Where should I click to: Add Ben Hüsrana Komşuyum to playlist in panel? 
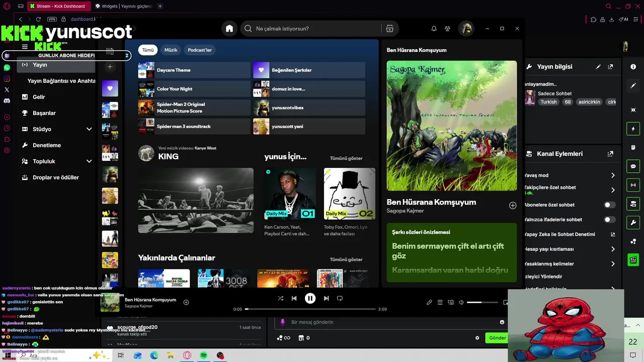point(513,205)
